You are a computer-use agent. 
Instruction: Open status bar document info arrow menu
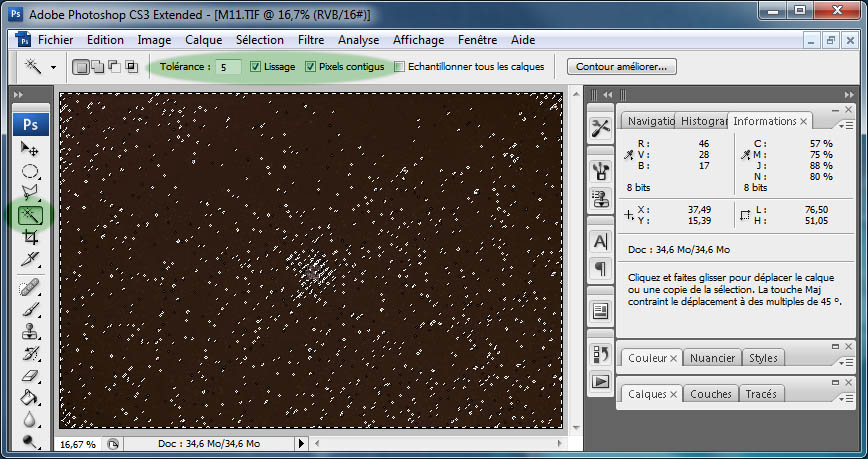click(301, 443)
